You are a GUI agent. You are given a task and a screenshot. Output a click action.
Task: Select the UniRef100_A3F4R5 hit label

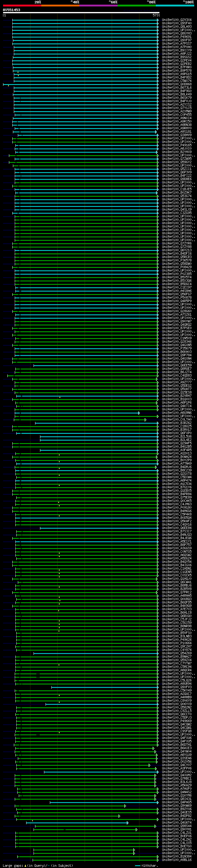pos(176,450)
